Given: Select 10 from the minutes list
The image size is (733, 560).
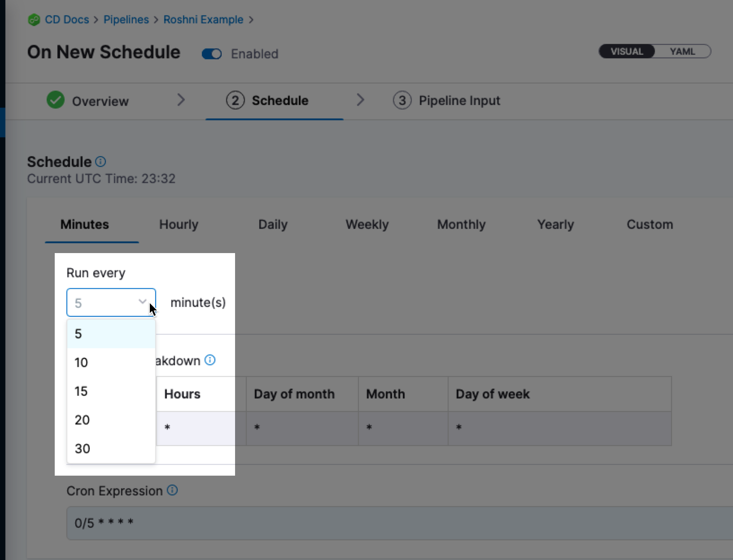Looking at the screenshot, I should (81, 363).
